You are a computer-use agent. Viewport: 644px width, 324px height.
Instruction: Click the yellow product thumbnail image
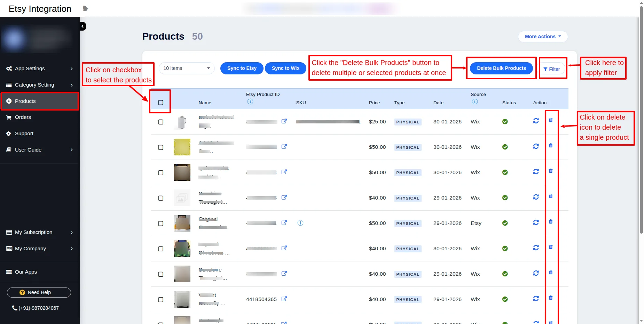tap(182, 147)
